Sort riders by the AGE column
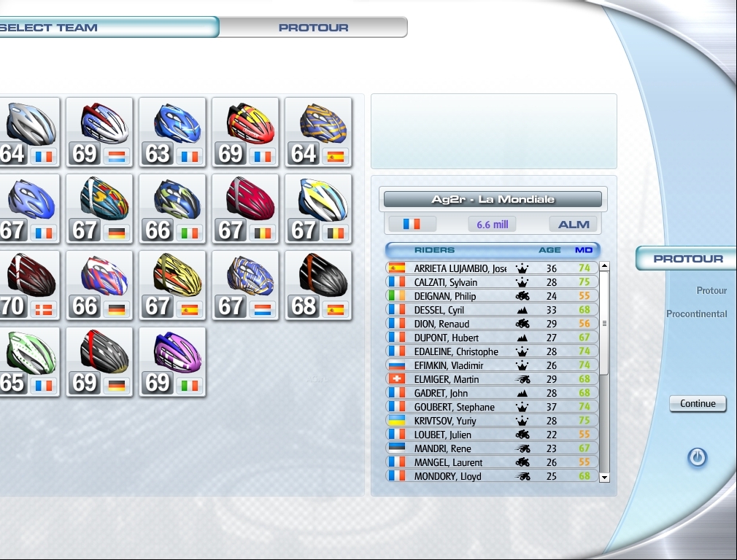Viewport: 737px width, 560px height. [549, 250]
